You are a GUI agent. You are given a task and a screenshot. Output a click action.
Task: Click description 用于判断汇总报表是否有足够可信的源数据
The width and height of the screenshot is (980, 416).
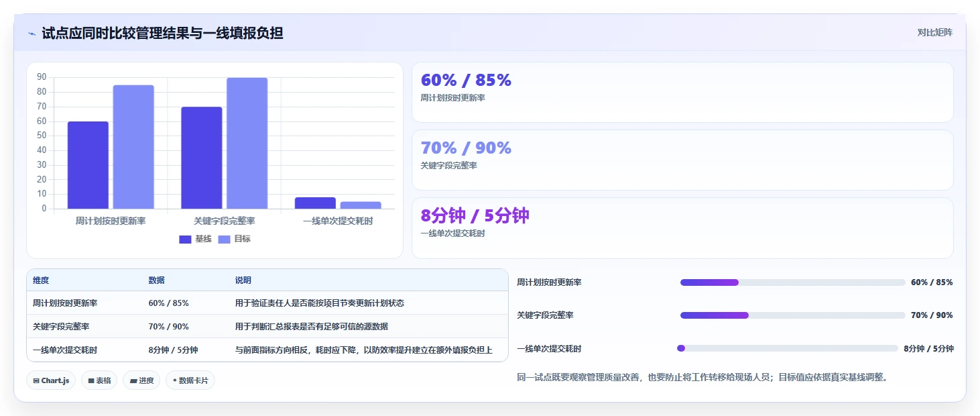(312, 327)
